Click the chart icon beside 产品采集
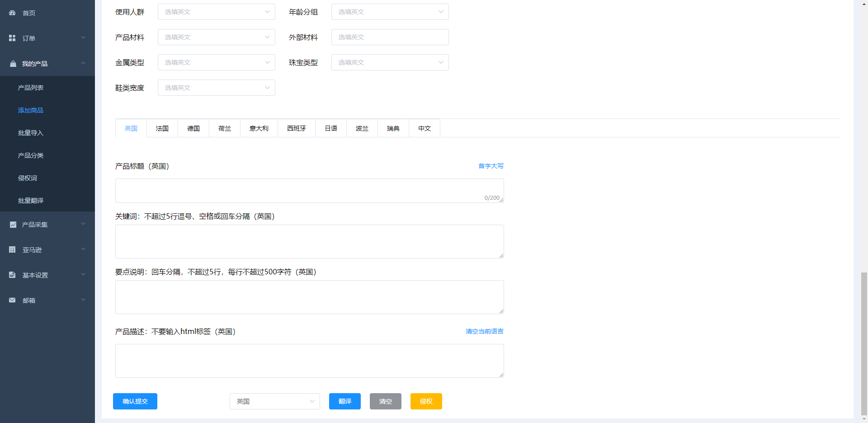The width and height of the screenshot is (868, 423). pyautogui.click(x=13, y=225)
